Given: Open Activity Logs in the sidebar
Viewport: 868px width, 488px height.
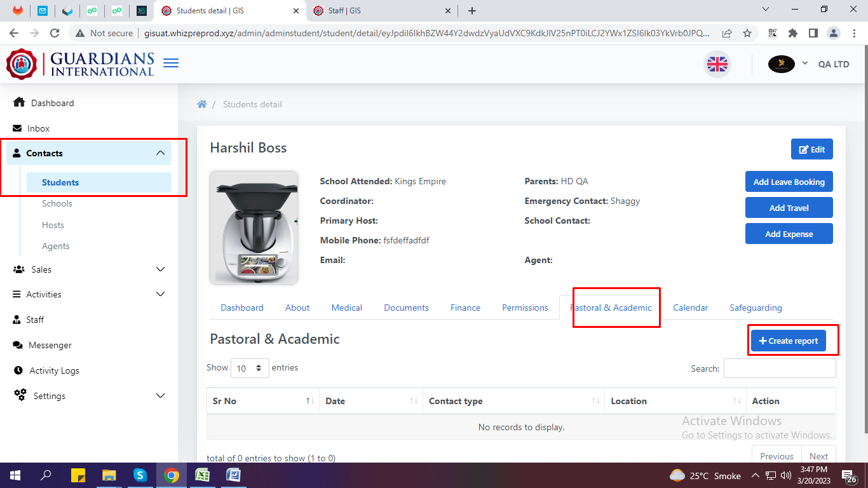Looking at the screenshot, I should coord(54,370).
